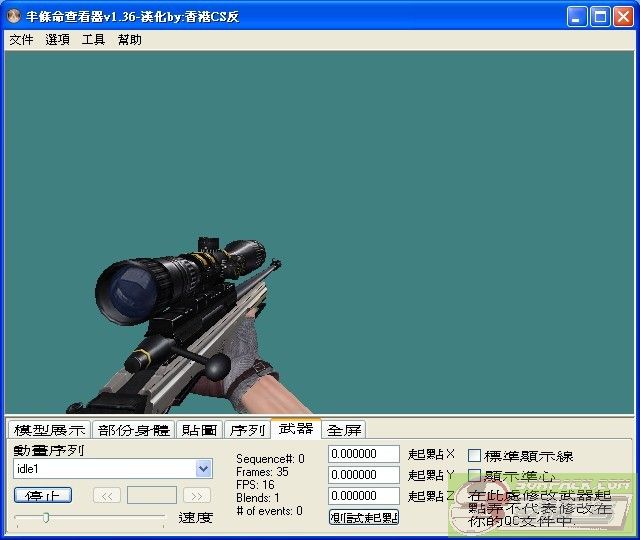Enable the 標準顯示線 checkbox
The image size is (640, 540).
tap(475, 456)
